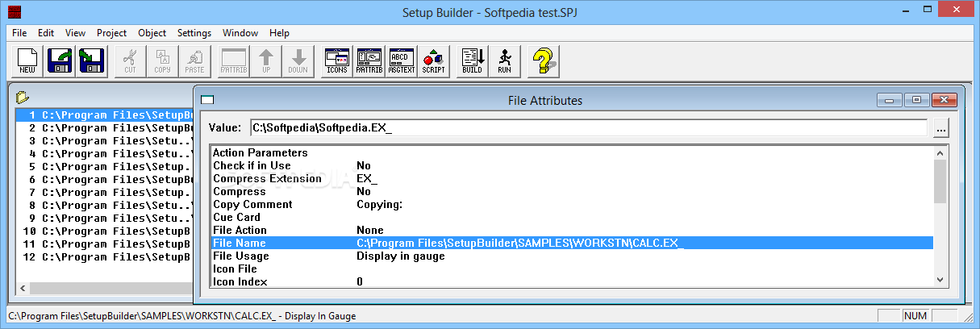
Task: Select the Copy Comment row
Action: 571,204
